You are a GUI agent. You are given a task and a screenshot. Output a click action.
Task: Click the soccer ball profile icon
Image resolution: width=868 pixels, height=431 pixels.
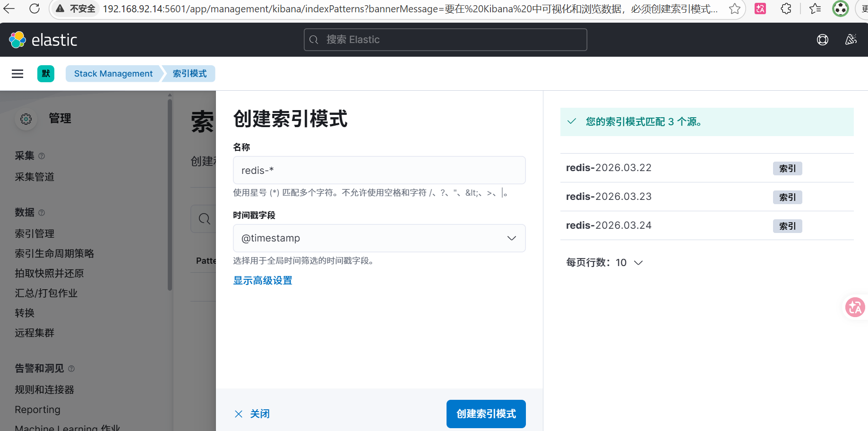point(841,9)
